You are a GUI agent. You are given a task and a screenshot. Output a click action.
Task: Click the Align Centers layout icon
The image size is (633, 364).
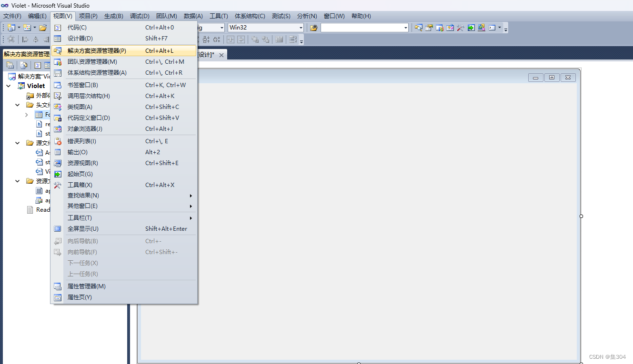pos(36,39)
